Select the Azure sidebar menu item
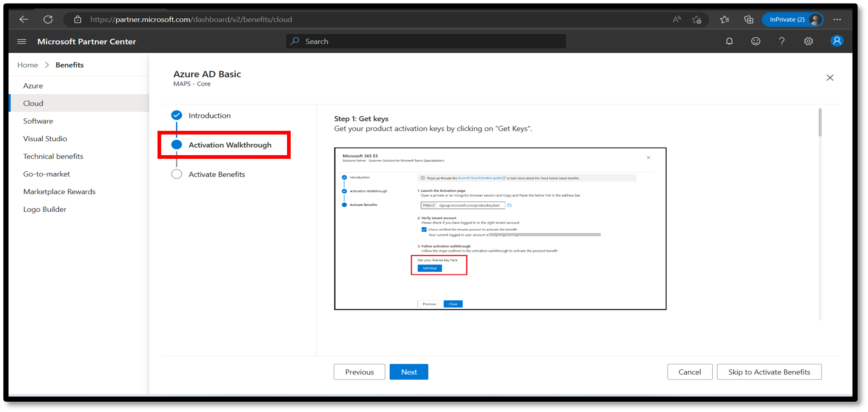868x412 pixels. pos(33,85)
